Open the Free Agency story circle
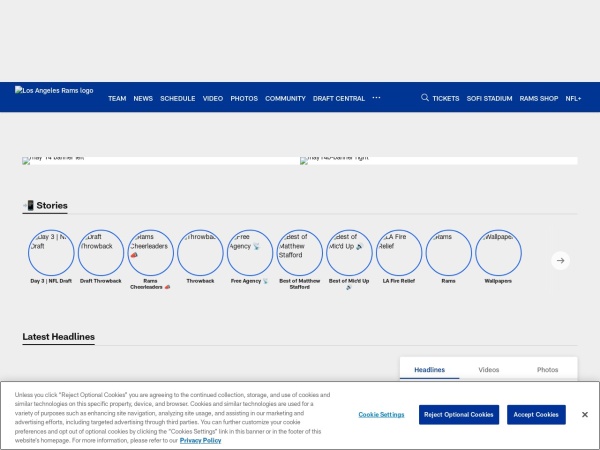This screenshot has width=600, height=450. [x=250, y=253]
